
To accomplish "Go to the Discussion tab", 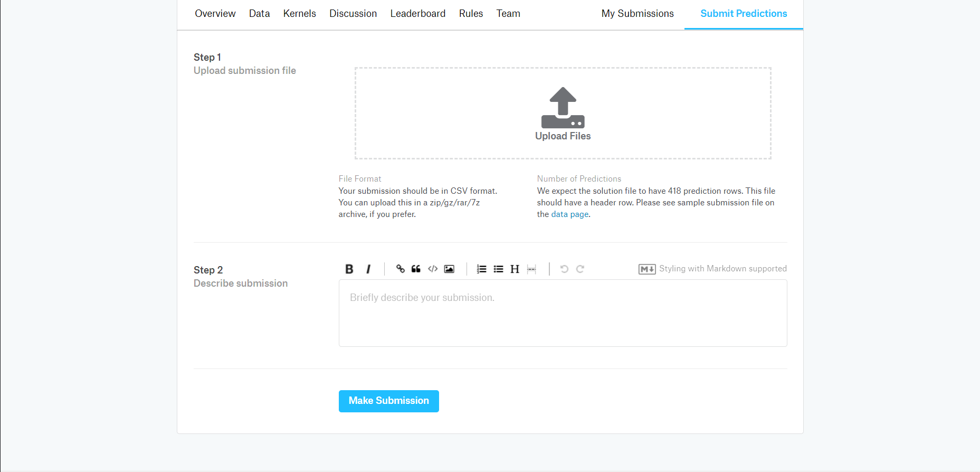I will 353,14.
